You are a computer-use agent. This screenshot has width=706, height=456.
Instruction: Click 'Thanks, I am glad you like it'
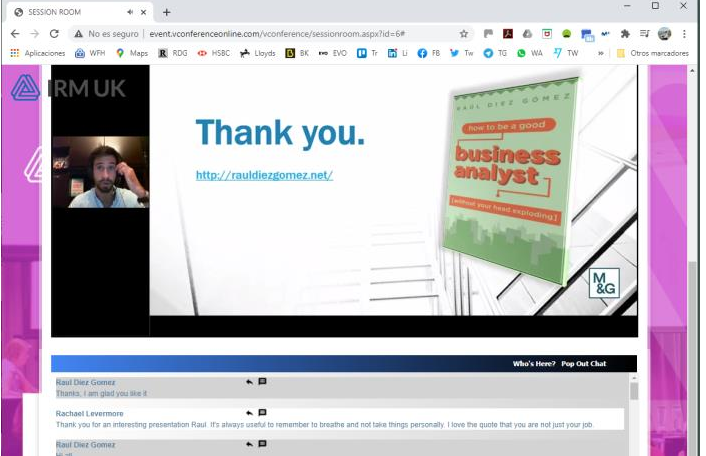[x=101, y=393]
